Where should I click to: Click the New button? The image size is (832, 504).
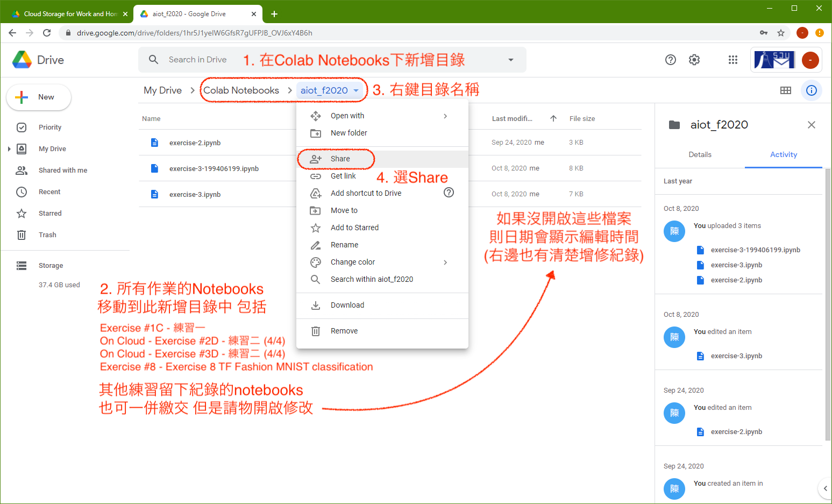[x=39, y=97]
